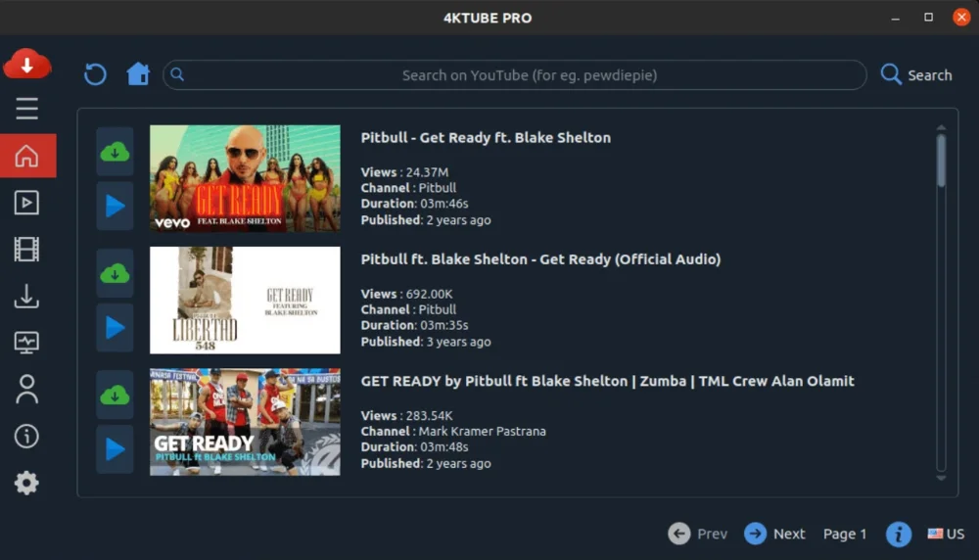
Task: Open the vevo Get Ready thumbnail
Action: 245,178
